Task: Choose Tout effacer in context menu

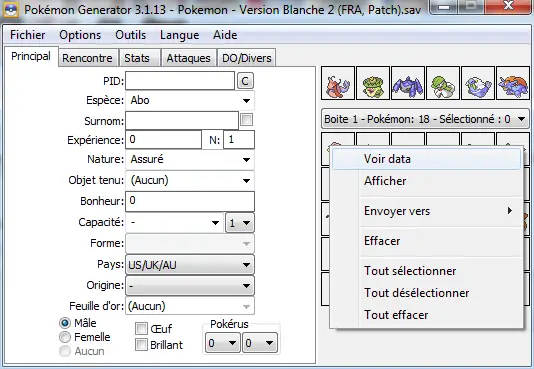Action: (x=426, y=315)
